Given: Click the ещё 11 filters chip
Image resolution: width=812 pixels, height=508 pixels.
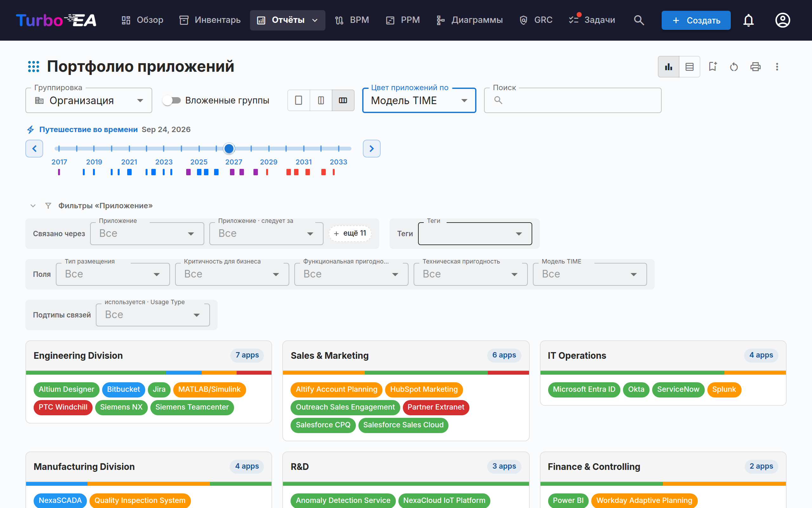Looking at the screenshot, I should click(x=350, y=233).
